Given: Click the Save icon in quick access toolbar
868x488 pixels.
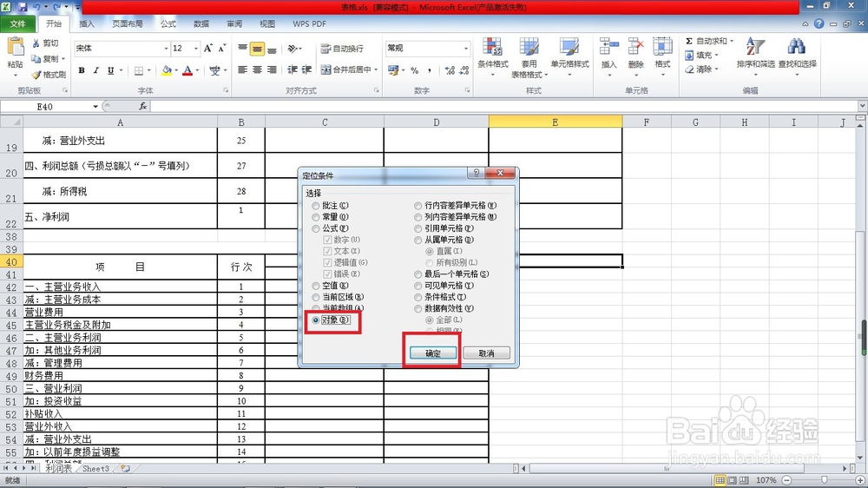Looking at the screenshot, I should coord(23,7).
